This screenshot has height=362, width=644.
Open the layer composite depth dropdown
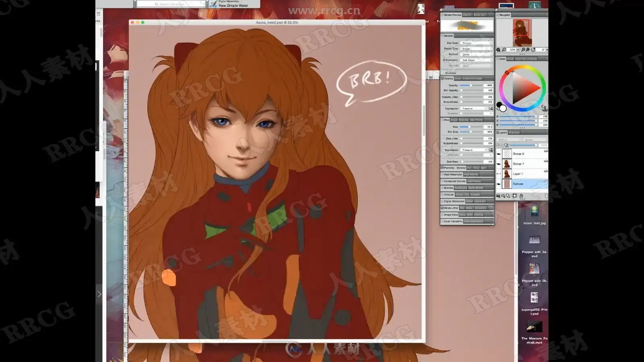tap(535, 140)
